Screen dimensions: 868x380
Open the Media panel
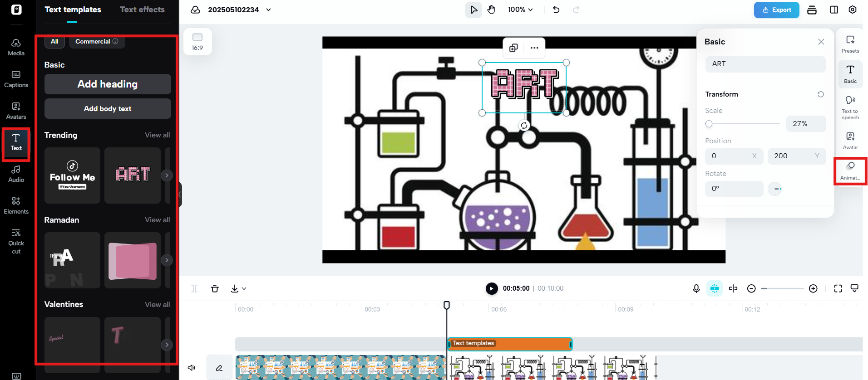16,48
